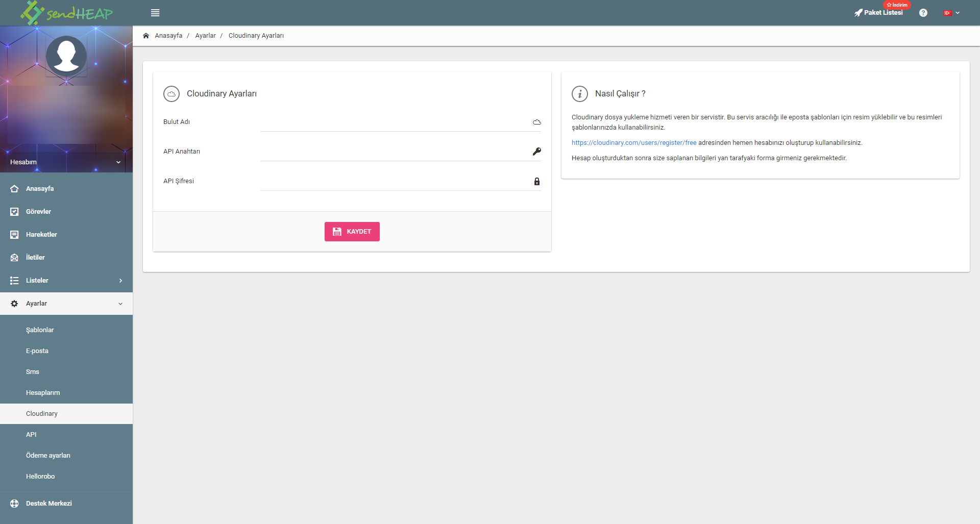Click the home icon in breadcrumb

(x=146, y=36)
